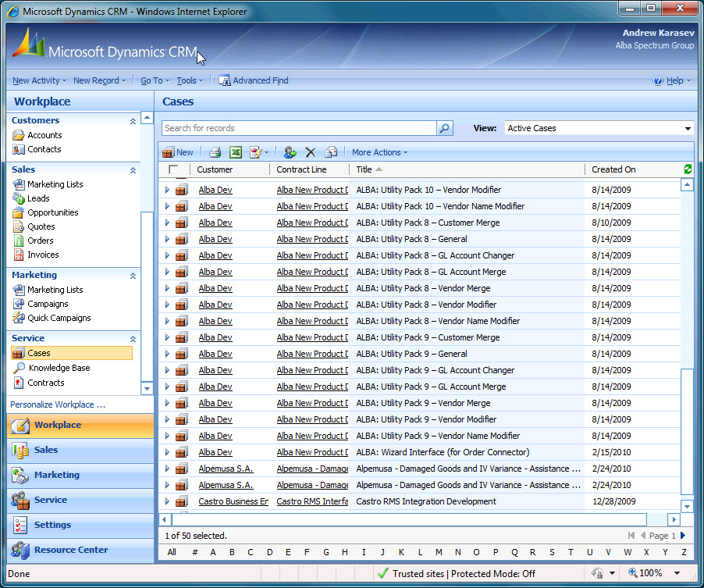Click the Search for records field
Image resolution: width=704 pixels, height=588 pixels.
click(x=299, y=128)
